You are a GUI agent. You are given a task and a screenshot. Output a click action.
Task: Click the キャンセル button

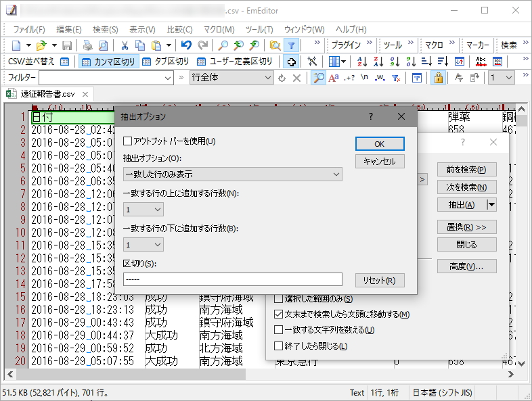coord(380,162)
